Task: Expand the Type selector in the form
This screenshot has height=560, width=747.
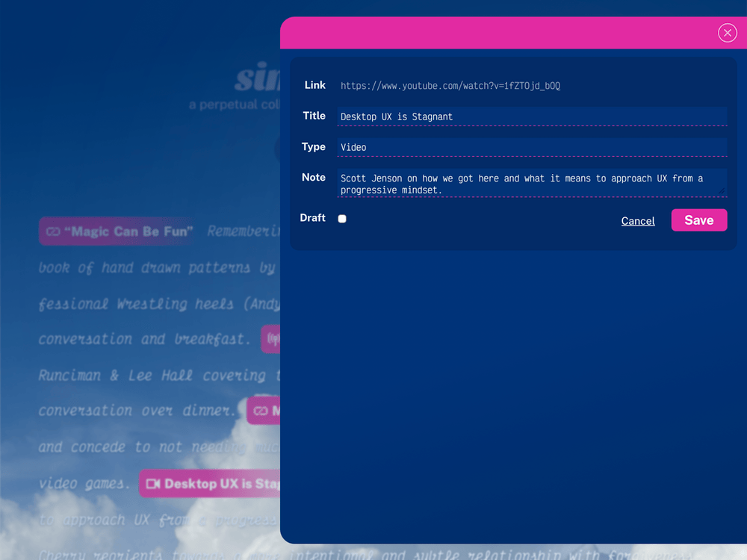Action: [532, 147]
